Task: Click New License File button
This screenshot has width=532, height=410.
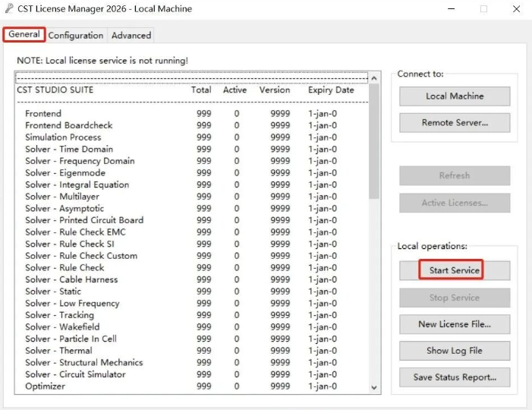Action: pos(455,324)
